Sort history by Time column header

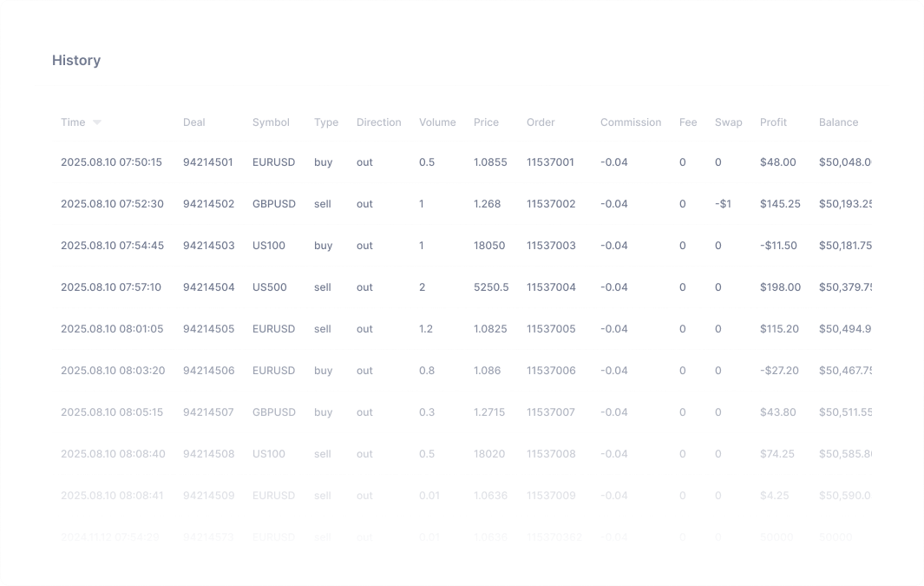coord(73,122)
